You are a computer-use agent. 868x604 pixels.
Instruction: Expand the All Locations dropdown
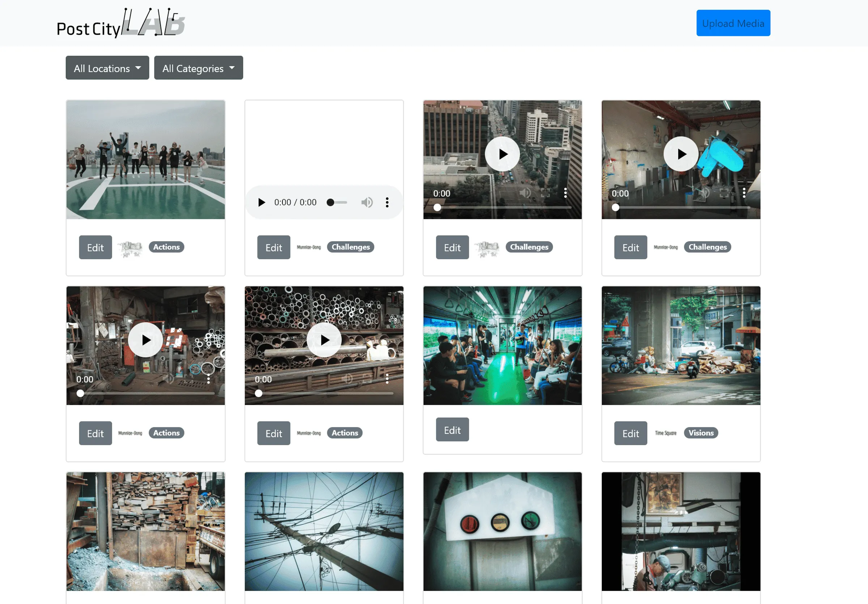(x=107, y=68)
